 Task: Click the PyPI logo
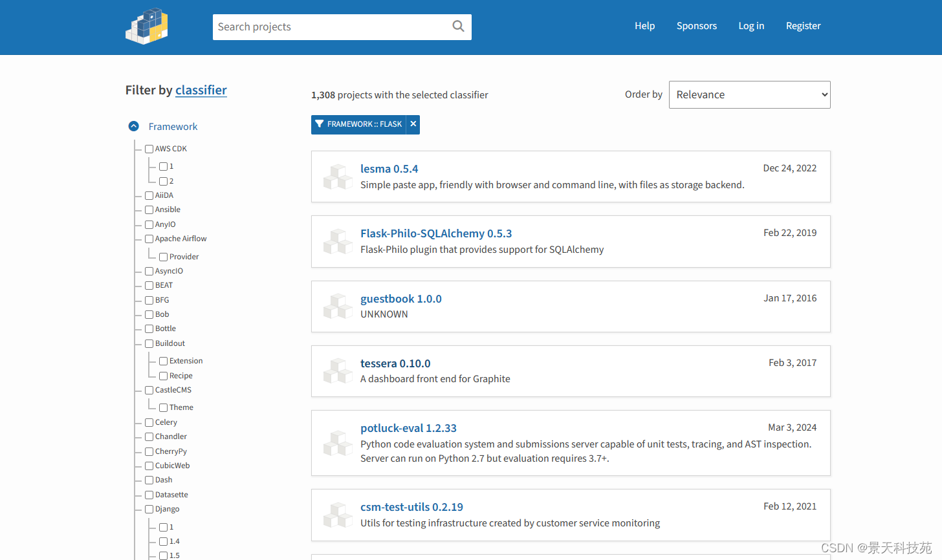[x=147, y=27]
